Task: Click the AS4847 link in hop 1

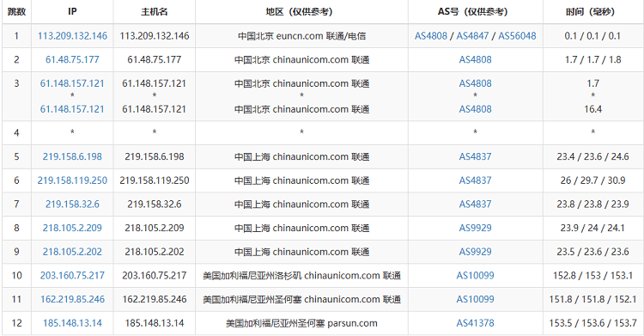Action: tap(472, 36)
